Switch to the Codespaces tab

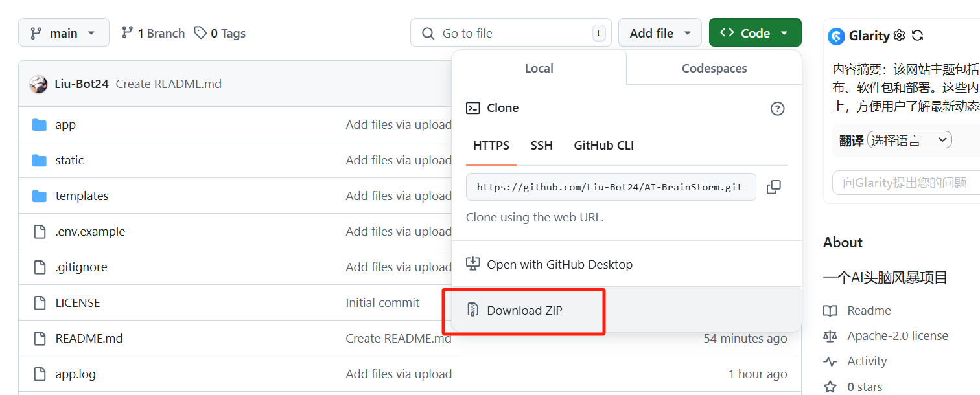click(714, 68)
